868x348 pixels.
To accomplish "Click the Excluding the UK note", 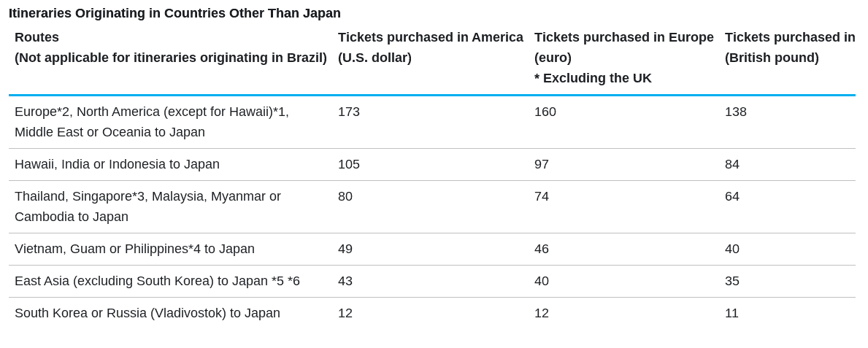I will 593,78.
